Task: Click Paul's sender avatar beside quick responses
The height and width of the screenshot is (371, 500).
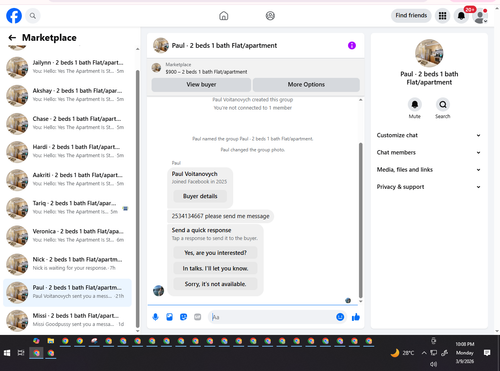Action: (158, 291)
